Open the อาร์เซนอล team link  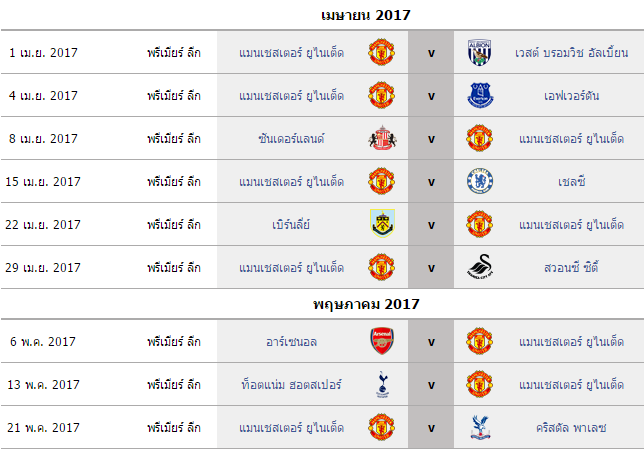pos(291,342)
